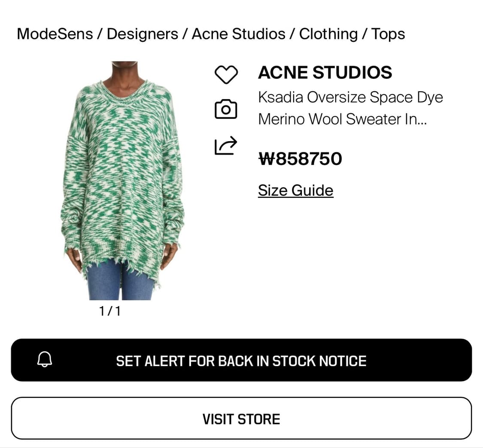The height and width of the screenshot is (448, 483).
Task: Click the ₩858750 price
Action: click(301, 159)
